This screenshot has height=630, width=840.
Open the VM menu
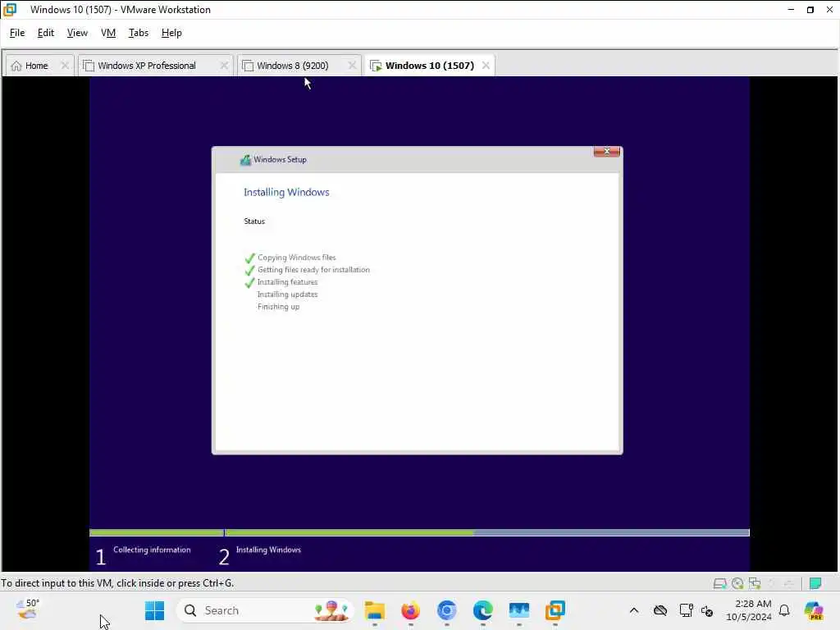coord(108,33)
